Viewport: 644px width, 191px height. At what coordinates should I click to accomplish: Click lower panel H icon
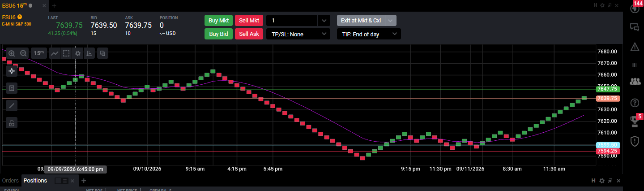pos(593,181)
